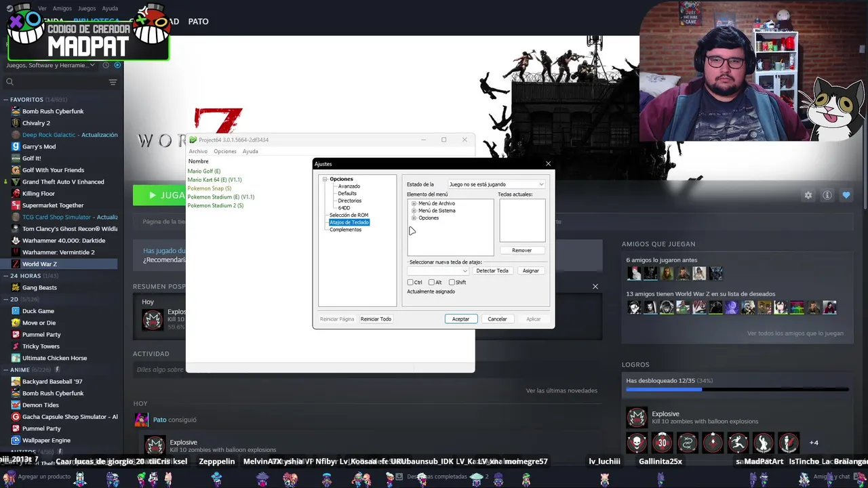Click the ready-to-play icon in Steam sidebar
This screenshot has width=868, height=488.
click(x=117, y=65)
